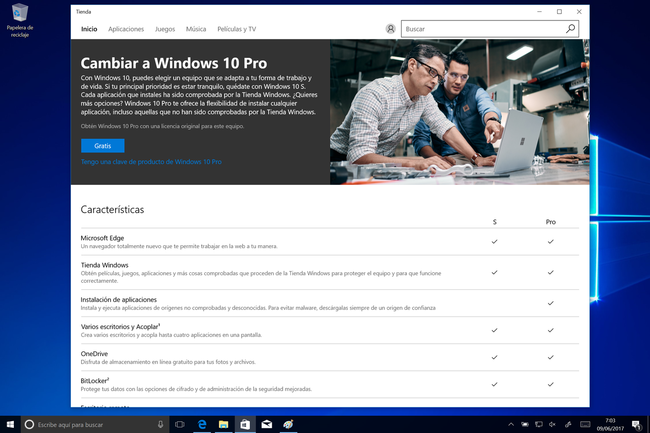Click 'Instalación de aplicaciones' row title
The width and height of the screenshot is (650, 433).
119,299
